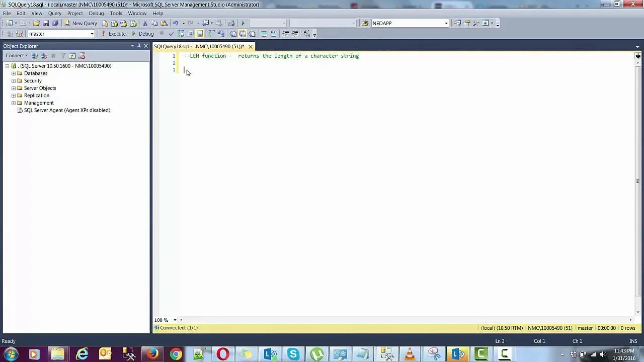The image size is (644, 362).
Task: Click the Decrease Indent icon
Action: coord(286,34)
